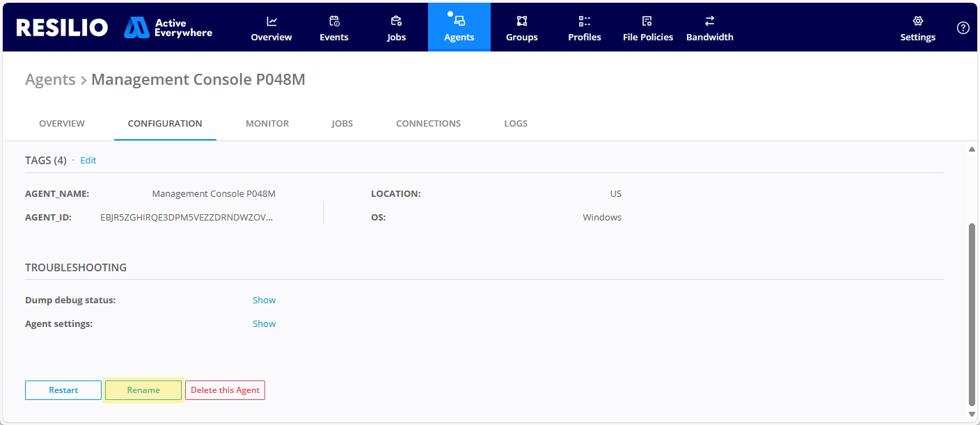Click the help question mark icon
Screen dimensions: 980x425
963,28
